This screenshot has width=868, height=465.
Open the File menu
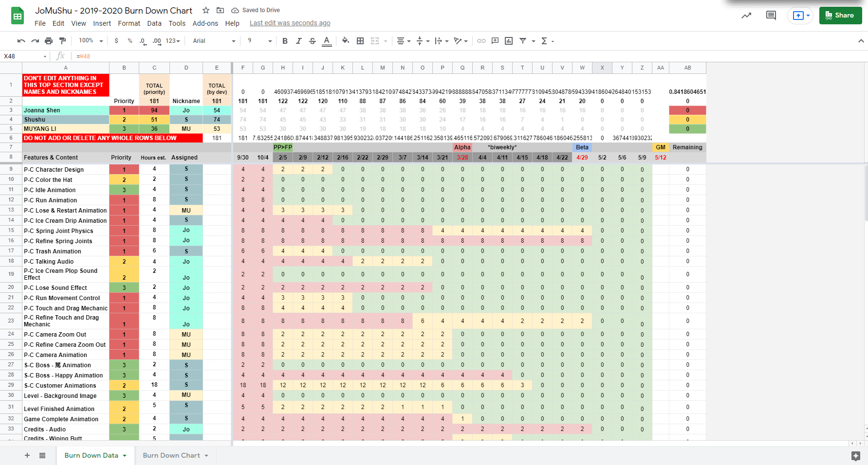[x=40, y=23]
